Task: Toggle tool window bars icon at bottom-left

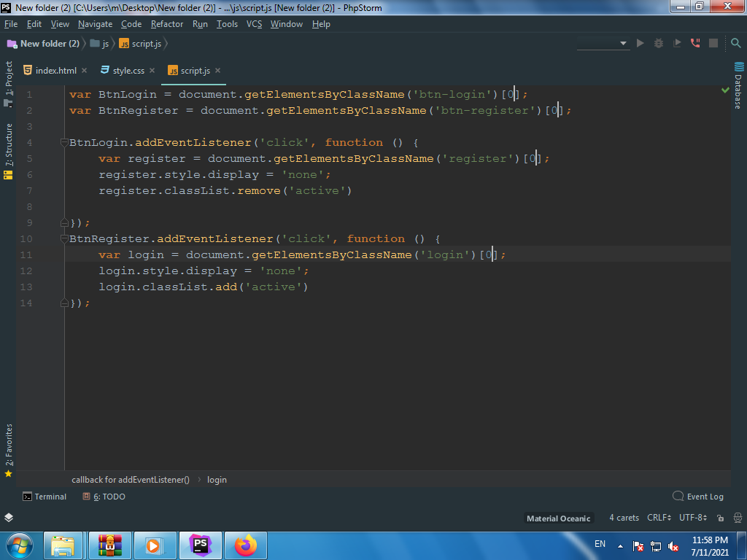Action: pos(8,518)
